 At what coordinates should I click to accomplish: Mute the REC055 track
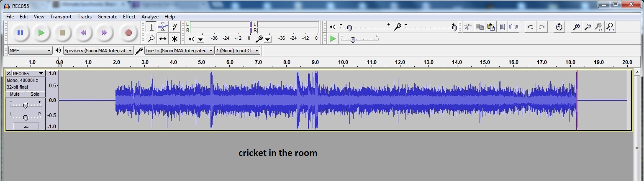[x=15, y=94]
